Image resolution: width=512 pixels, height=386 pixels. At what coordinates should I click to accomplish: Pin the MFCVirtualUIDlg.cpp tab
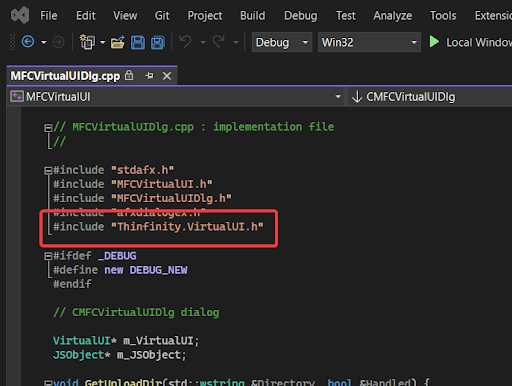pos(149,76)
